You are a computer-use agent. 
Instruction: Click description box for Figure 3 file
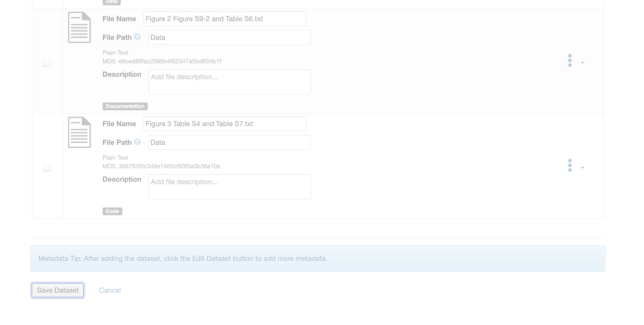[229, 187]
